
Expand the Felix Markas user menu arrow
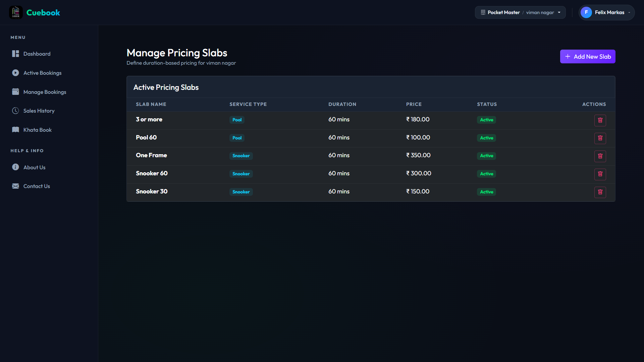click(x=629, y=13)
